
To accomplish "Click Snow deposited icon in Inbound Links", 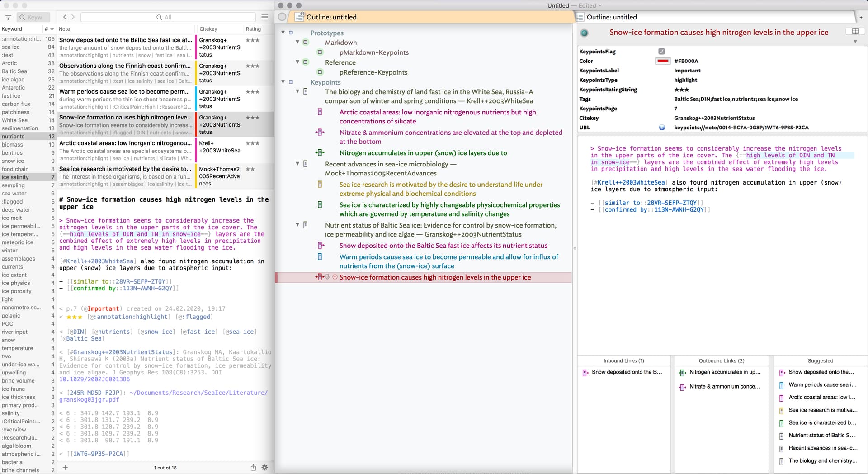I will pos(585,372).
